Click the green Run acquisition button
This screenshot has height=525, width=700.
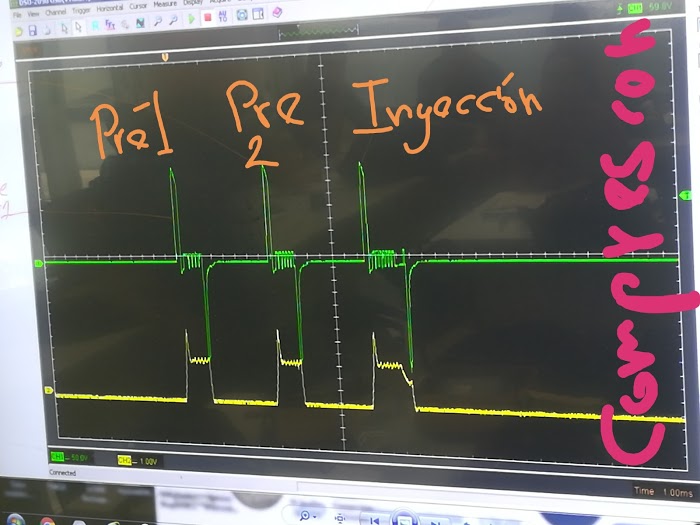(193, 31)
